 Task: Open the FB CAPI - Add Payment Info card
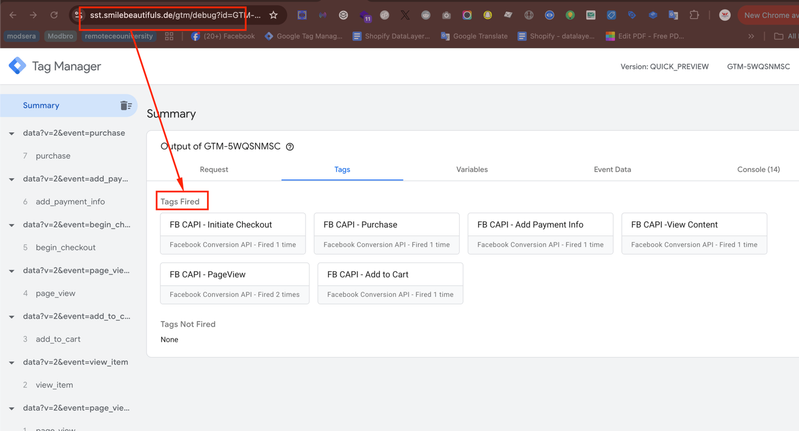pyautogui.click(x=541, y=233)
